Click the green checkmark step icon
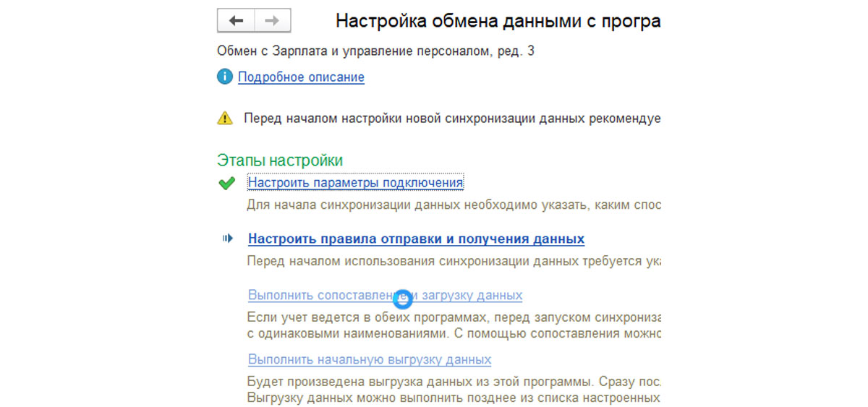 [226, 184]
